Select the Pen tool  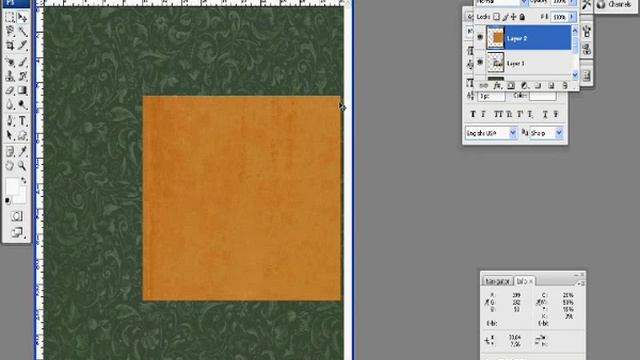(10, 121)
